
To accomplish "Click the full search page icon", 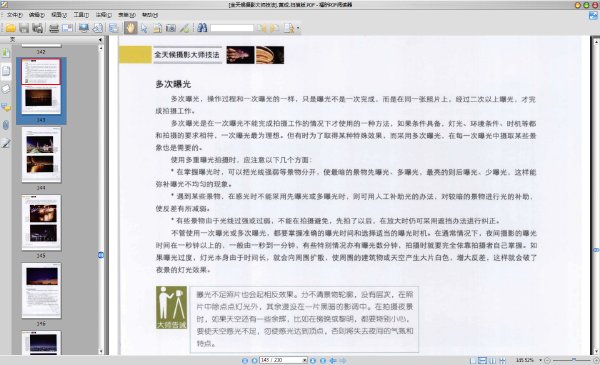I will (x=289, y=28).
